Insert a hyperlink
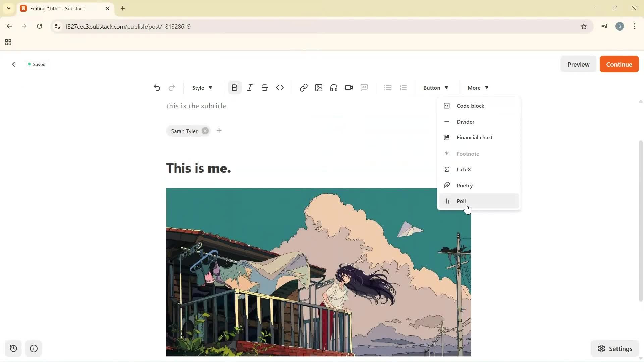 point(303,87)
